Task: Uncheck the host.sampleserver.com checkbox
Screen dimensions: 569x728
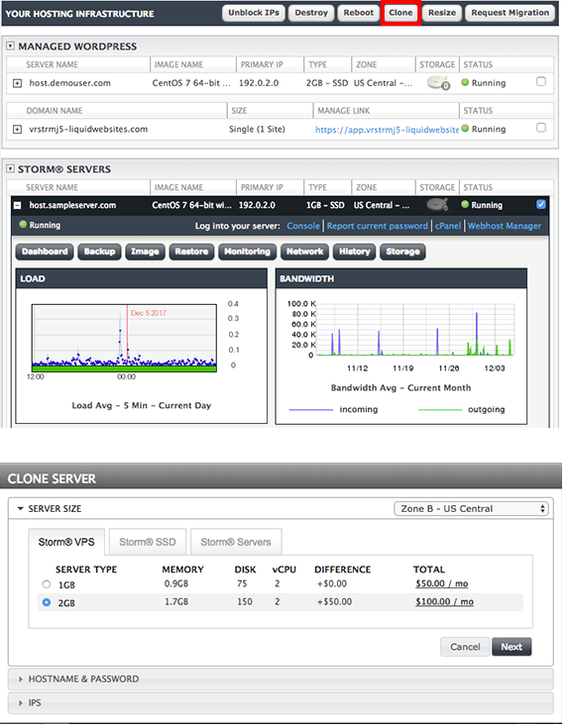Action: (x=540, y=204)
